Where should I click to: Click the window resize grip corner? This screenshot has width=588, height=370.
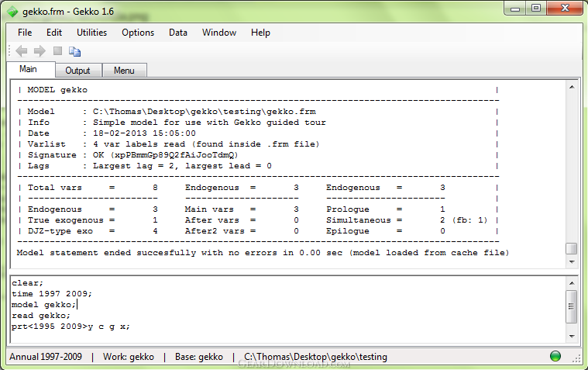576,358
